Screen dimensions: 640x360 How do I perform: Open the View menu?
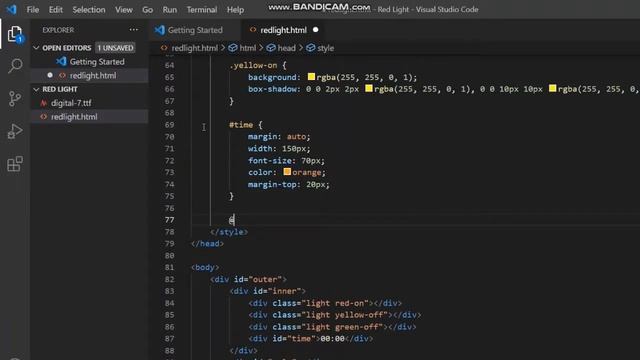123,9
